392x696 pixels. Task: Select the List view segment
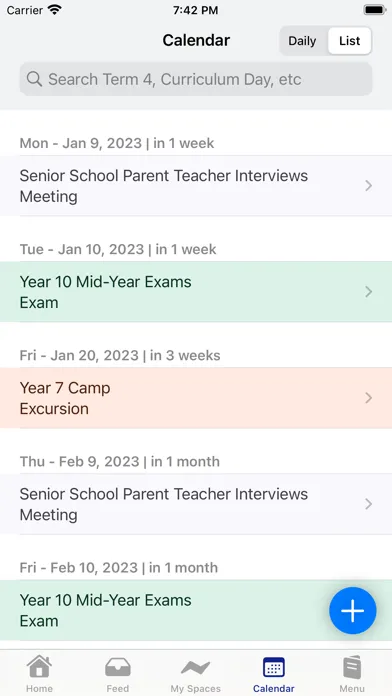pos(349,41)
